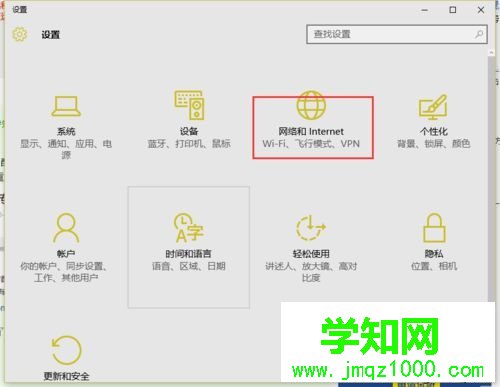Click the 帐户 label text
Image resolution: width=500 pixels, height=387 pixels.
(x=66, y=254)
